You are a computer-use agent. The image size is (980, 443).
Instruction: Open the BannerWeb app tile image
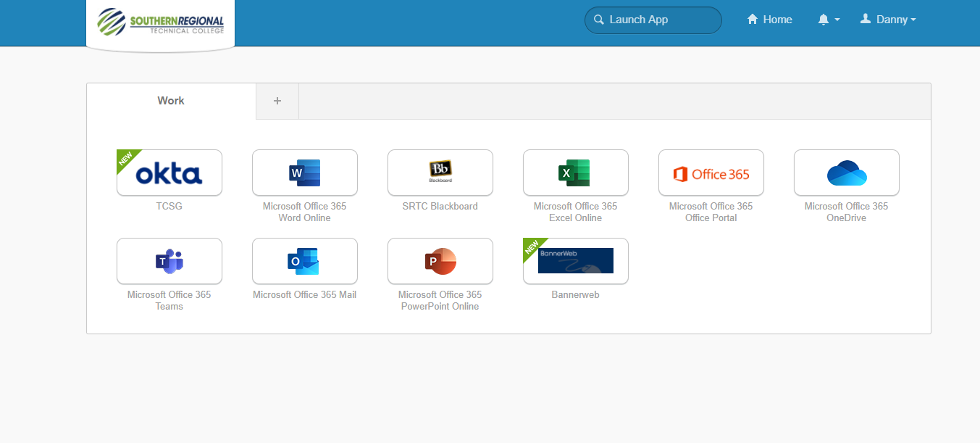[576, 261]
